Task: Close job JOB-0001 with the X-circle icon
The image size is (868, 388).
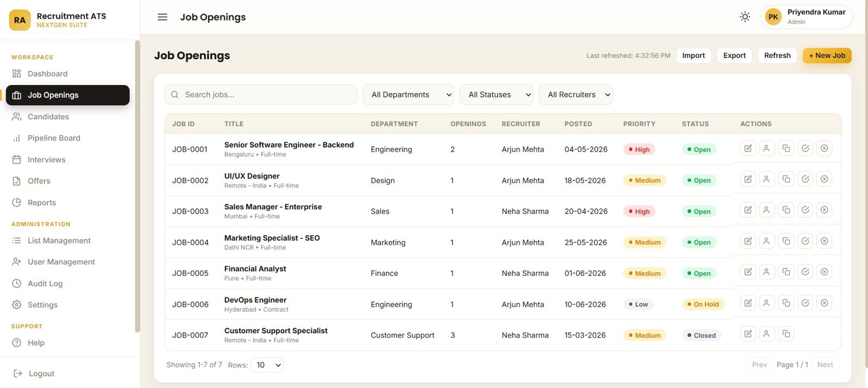Action: point(825,148)
